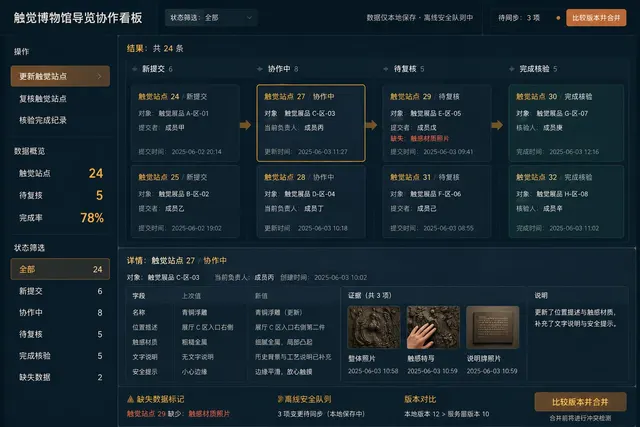Click the 2025-06-03 10:58 timestamp under 整体照片
This screenshot has width=640, height=427.
tap(373, 371)
